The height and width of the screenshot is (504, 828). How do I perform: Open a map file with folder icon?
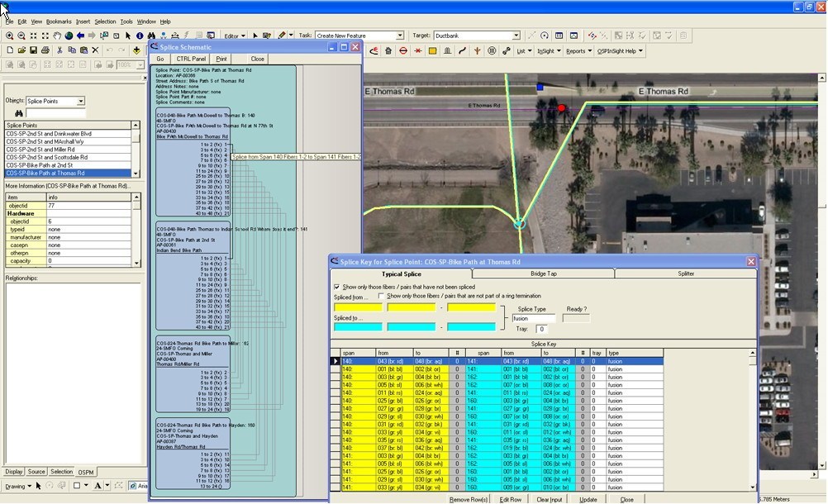tap(21, 50)
